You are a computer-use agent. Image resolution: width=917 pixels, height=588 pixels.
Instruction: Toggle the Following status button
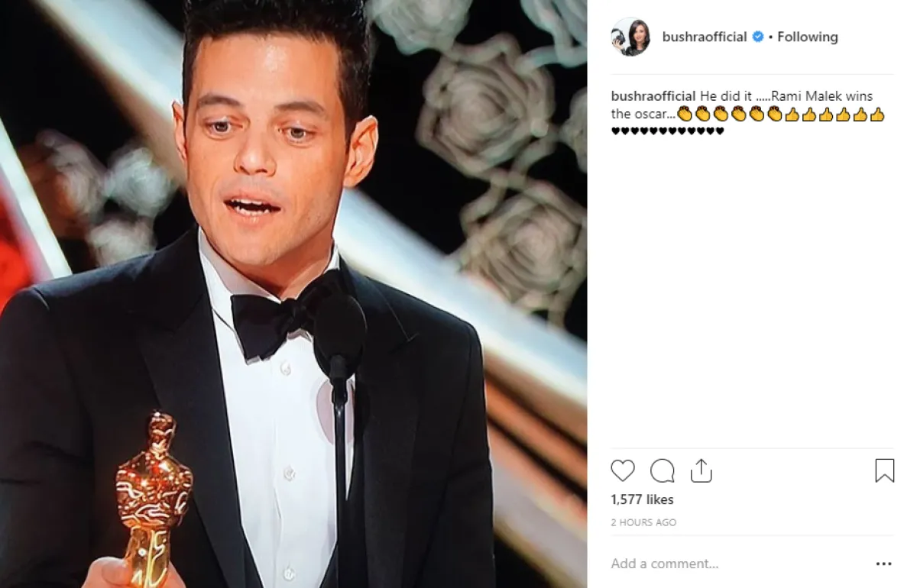tap(808, 37)
